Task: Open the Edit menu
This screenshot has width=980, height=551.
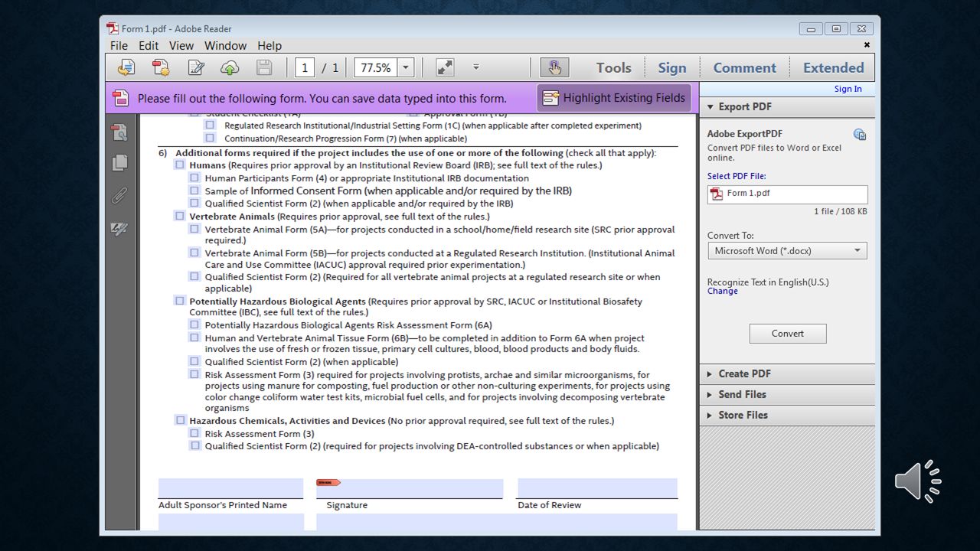Action: [x=149, y=46]
